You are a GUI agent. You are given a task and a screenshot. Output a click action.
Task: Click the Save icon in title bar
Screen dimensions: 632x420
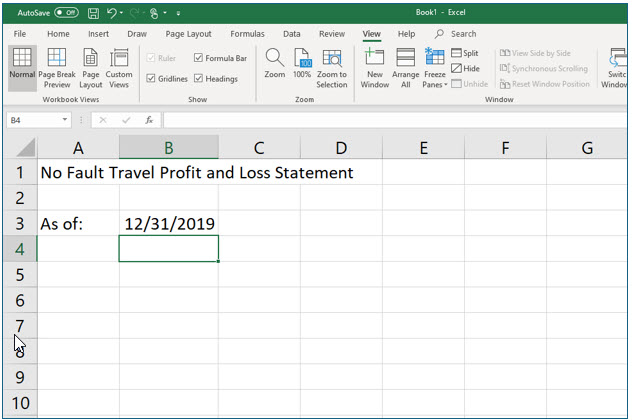tap(93, 13)
